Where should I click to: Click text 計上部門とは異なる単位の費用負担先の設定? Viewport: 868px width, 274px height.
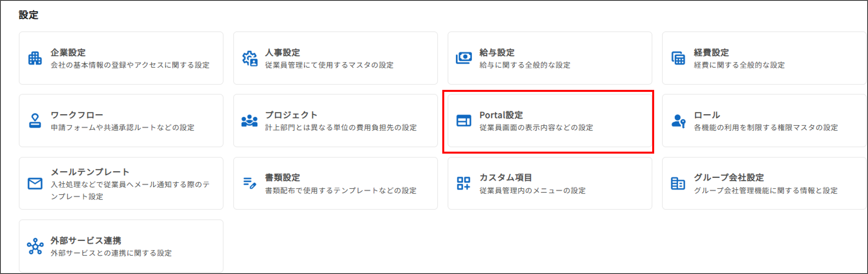(341, 128)
